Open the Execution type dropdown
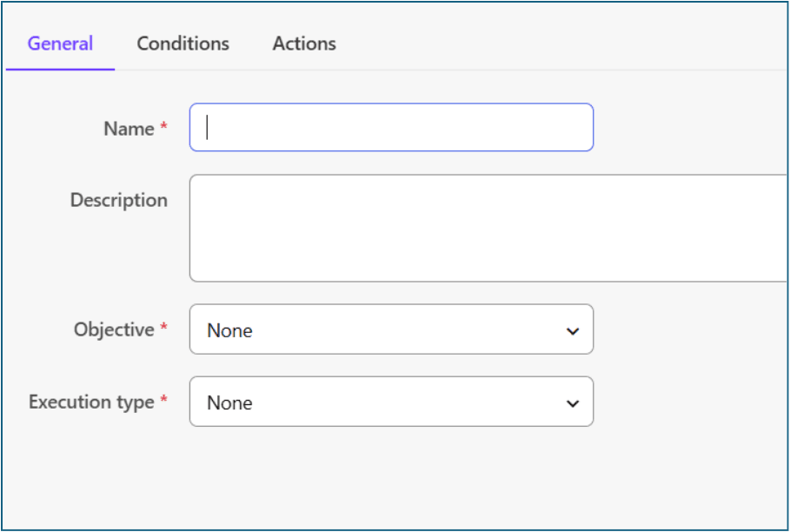The width and height of the screenshot is (790, 532). pos(391,402)
